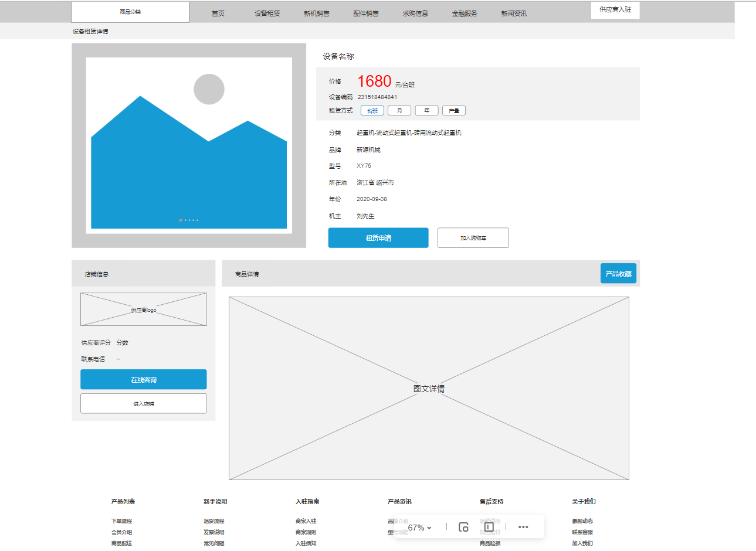Click the 售后支持 footer heading
The image size is (756, 551).
[x=491, y=502]
